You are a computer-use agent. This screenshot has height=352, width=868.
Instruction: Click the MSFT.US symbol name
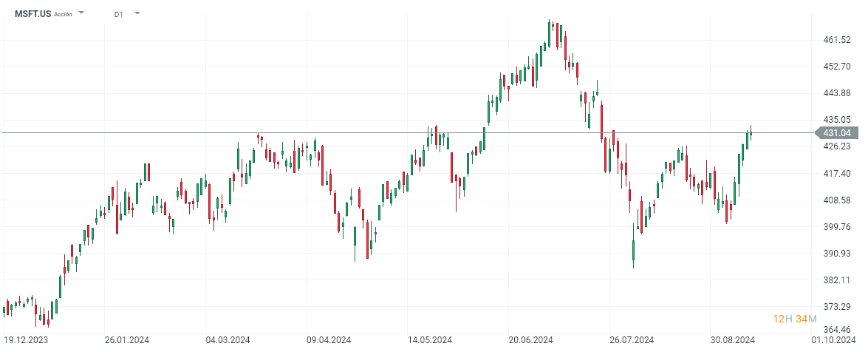point(33,13)
